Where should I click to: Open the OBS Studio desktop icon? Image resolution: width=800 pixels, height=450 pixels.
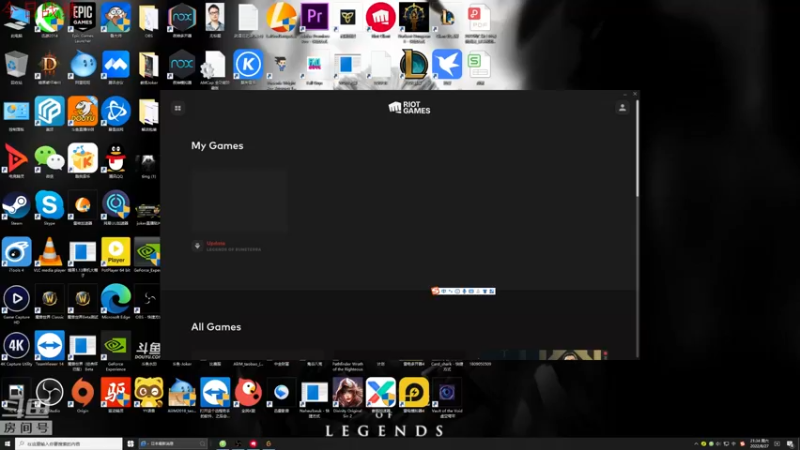pos(49,393)
